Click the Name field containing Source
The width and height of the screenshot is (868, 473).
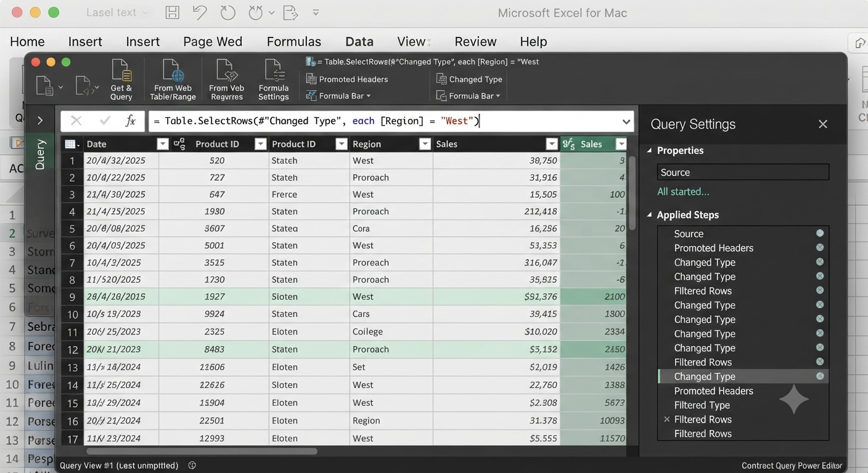[x=743, y=172]
